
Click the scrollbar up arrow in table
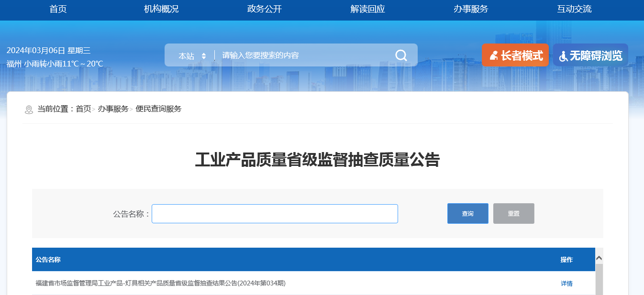pos(599,258)
